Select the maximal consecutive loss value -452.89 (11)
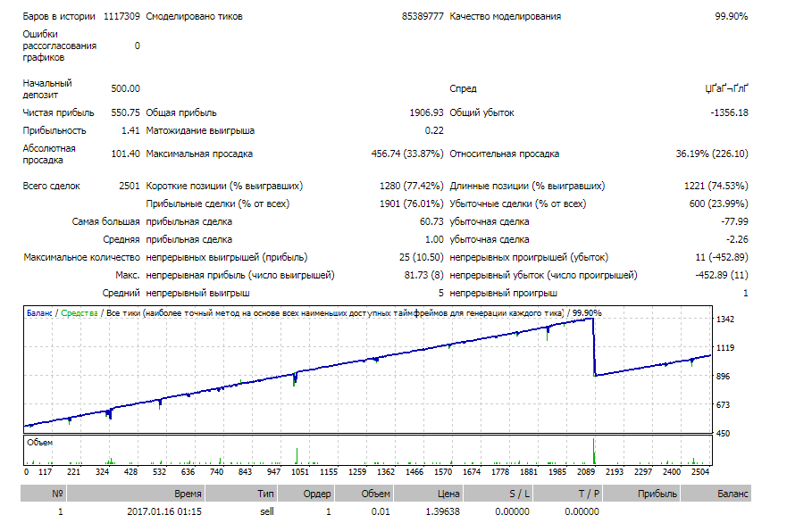812x515 pixels. tap(722, 276)
